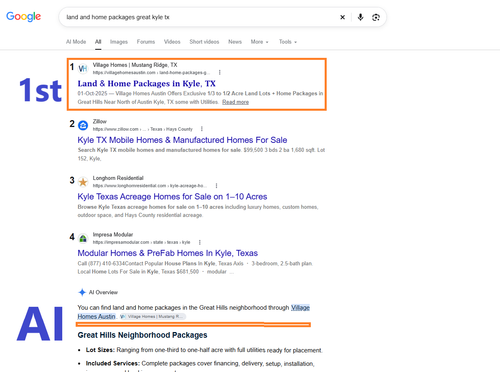
Task: Open Modular Homes & PreFab Homes In Kyle link
Action: click(168, 253)
